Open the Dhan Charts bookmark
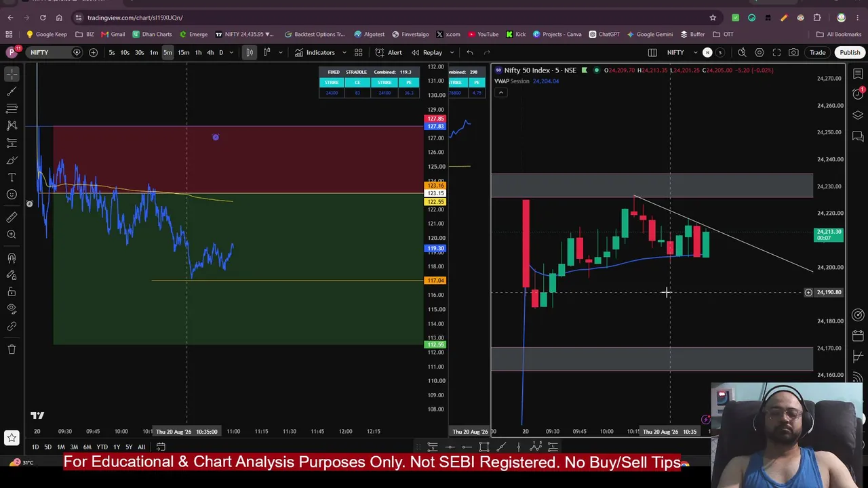Image resolution: width=868 pixels, height=488 pixels. pyautogui.click(x=152, y=34)
